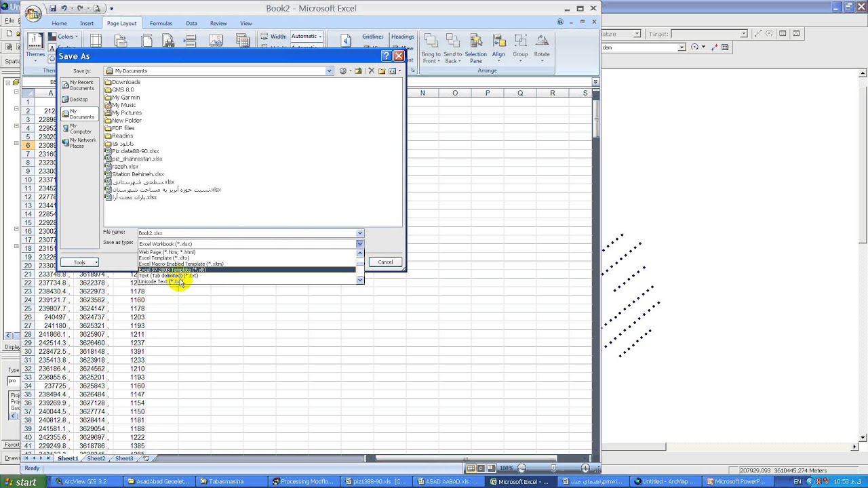The width and height of the screenshot is (868, 488).
Task: Select My Computer in the places bar
Action: pos(79,128)
